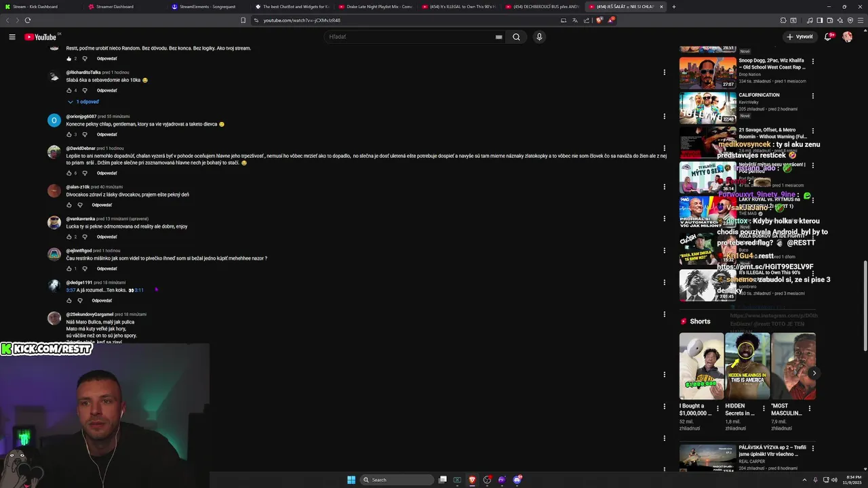Click the bookmark icon in address bar
Viewport: 868px width, 488px height.
click(243, 20)
